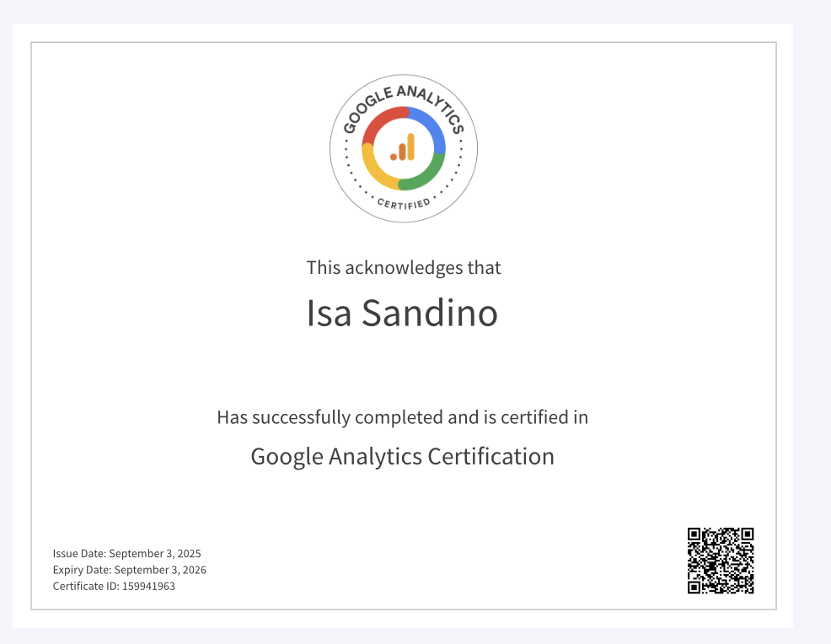Click the expiry date value 'September 3, 2026'

[160, 570]
